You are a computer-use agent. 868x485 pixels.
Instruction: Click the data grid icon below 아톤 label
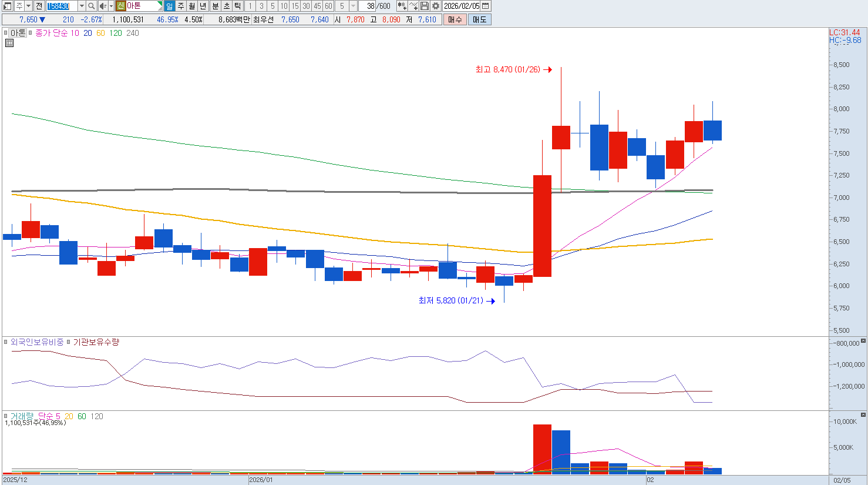9,43
